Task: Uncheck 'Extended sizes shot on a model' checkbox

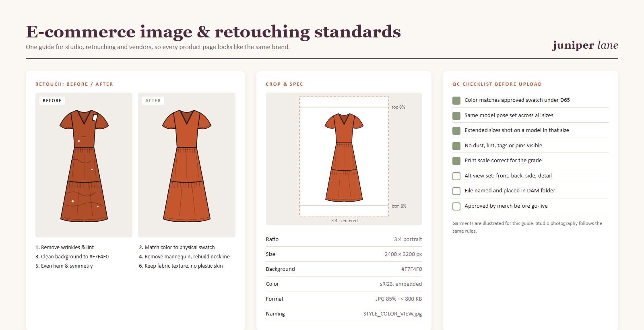Action: coord(456,130)
